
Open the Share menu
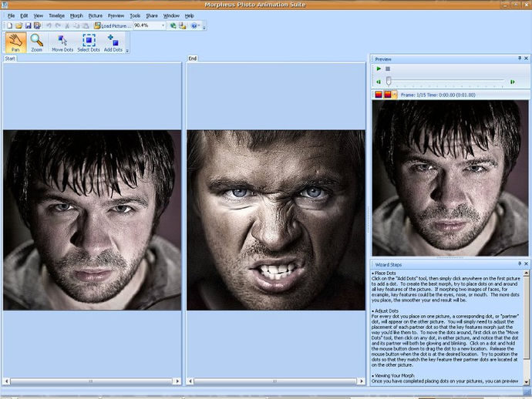click(152, 15)
